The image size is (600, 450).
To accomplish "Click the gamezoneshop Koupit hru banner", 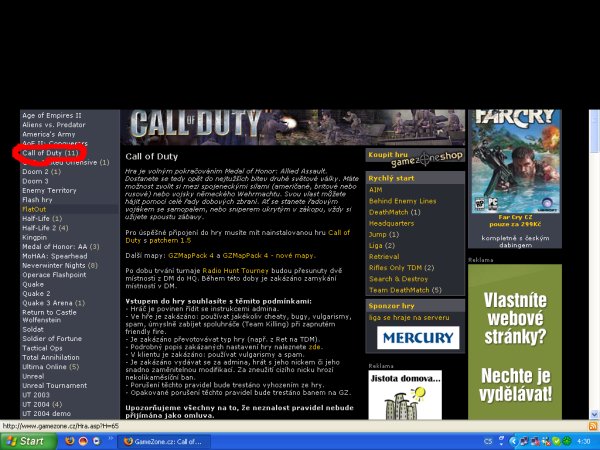I will click(x=415, y=158).
